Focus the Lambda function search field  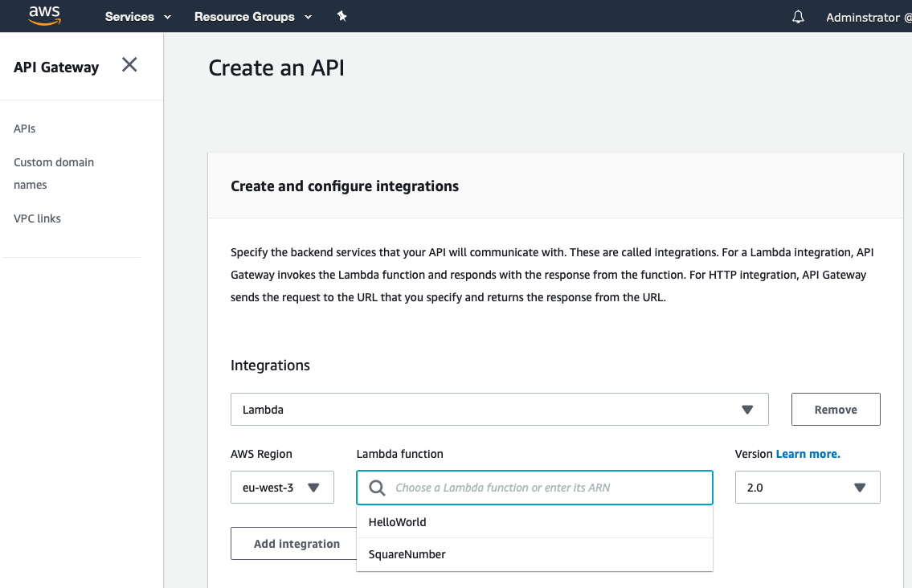pos(534,488)
